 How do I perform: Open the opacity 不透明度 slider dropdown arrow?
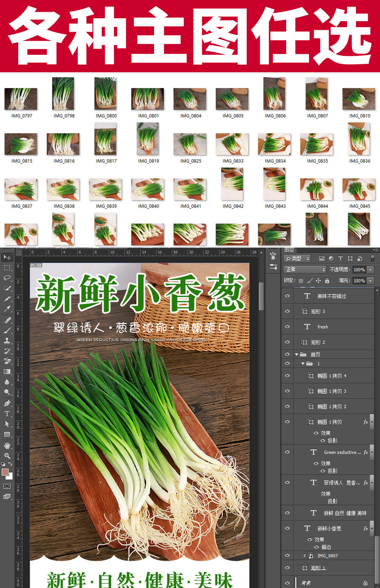[x=370, y=269]
